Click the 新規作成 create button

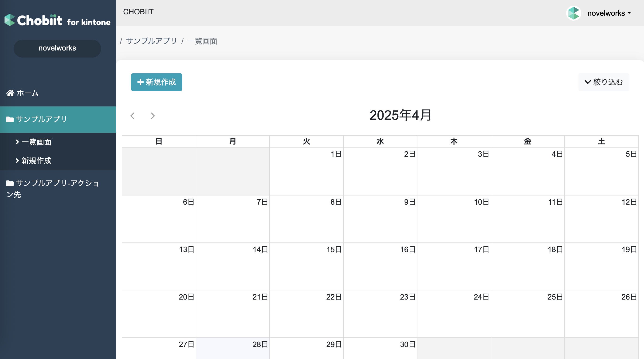(x=157, y=82)
